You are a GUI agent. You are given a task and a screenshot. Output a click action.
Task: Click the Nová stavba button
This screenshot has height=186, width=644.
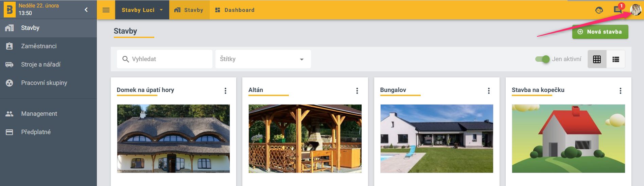coord(600,32)
